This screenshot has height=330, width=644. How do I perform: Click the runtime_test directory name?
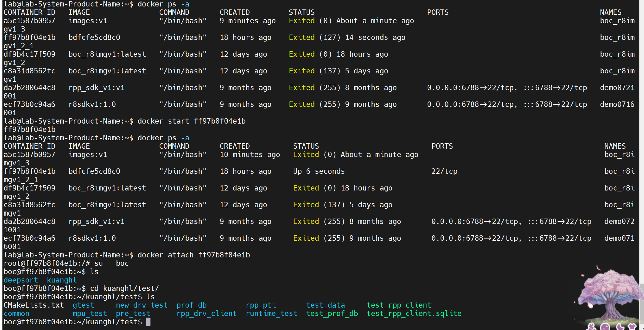point(271,314)
